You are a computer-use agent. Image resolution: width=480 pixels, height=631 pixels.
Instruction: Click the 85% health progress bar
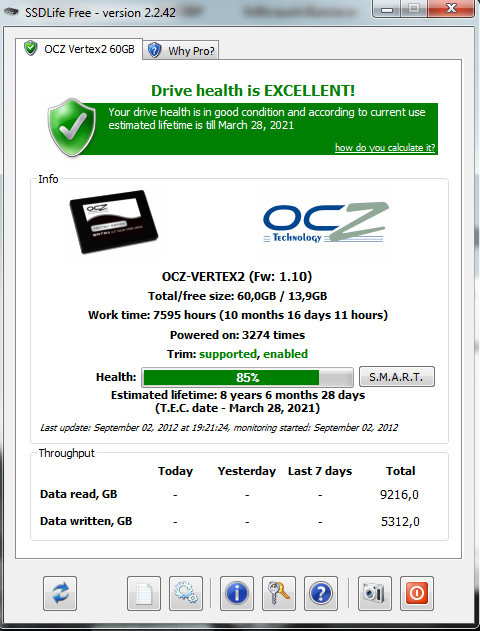point(247,377)
